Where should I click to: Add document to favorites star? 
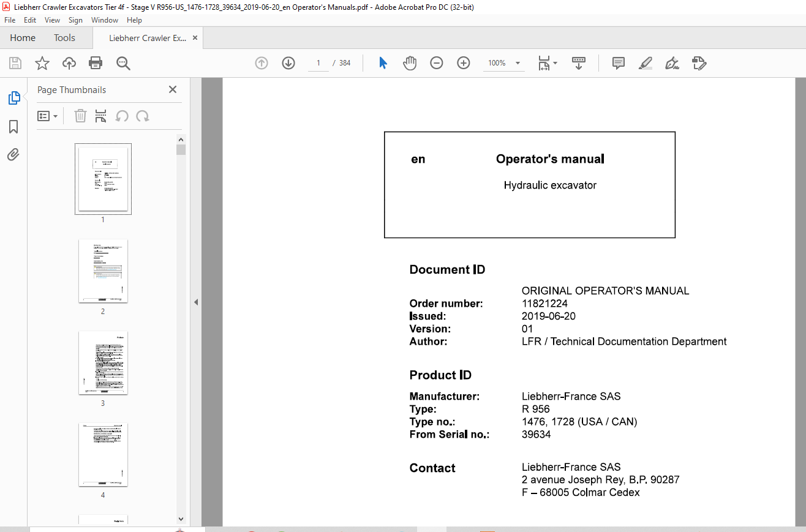[x=42, y=63]
